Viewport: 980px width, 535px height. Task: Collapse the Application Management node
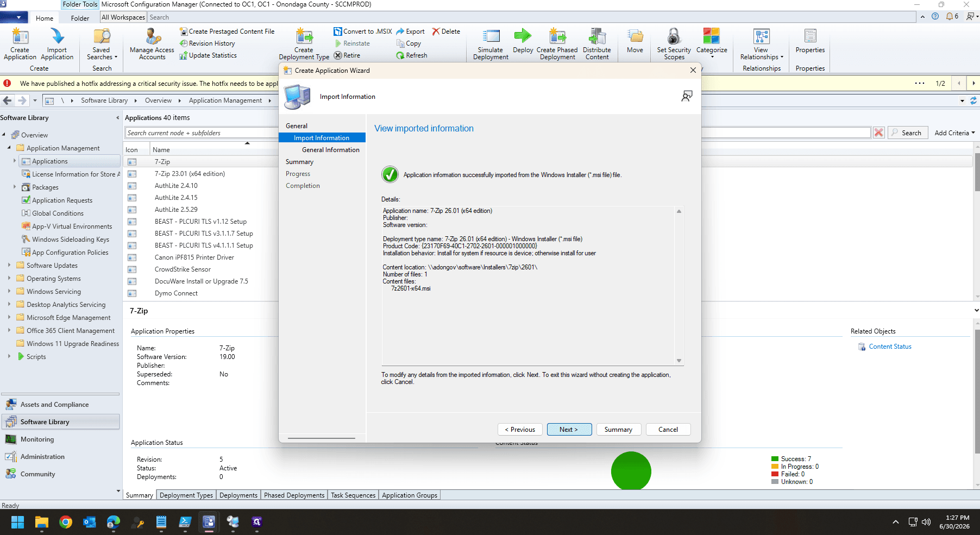(x=9, y=148)
